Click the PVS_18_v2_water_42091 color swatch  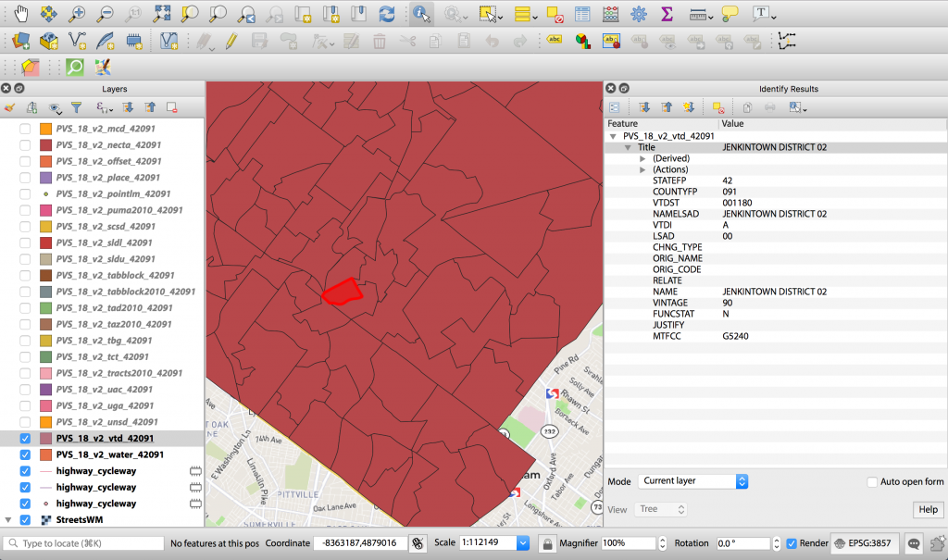pyautogui.click(x=46, y=454)
